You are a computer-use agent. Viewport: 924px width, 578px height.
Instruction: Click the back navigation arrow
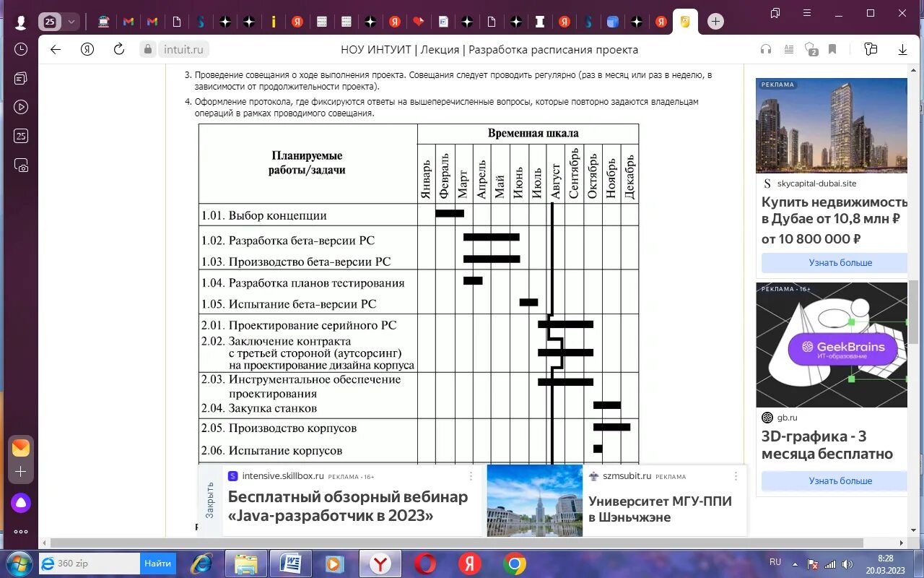pyautogui.click(x=55, y=49)
